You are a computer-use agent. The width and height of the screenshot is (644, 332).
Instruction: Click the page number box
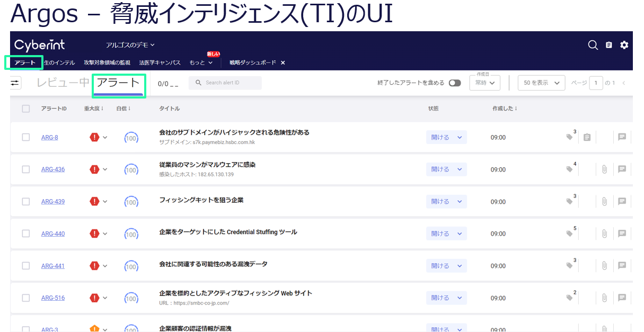pos(596,83)
